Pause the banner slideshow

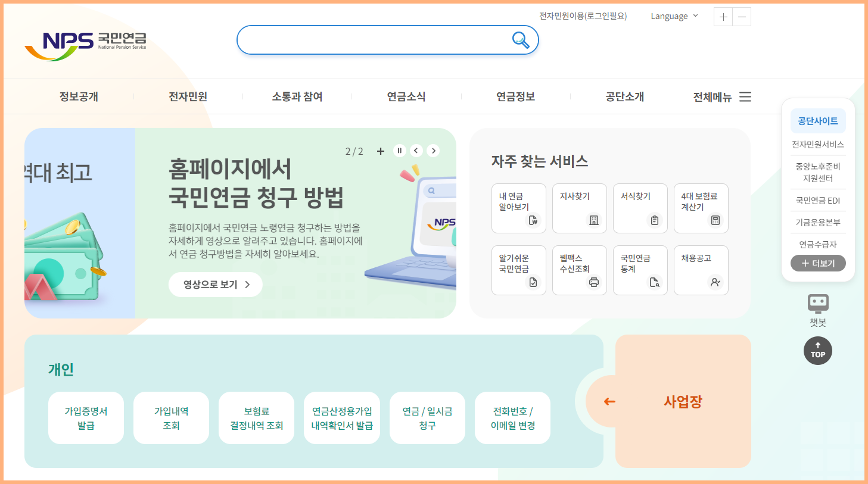point(399,151)
